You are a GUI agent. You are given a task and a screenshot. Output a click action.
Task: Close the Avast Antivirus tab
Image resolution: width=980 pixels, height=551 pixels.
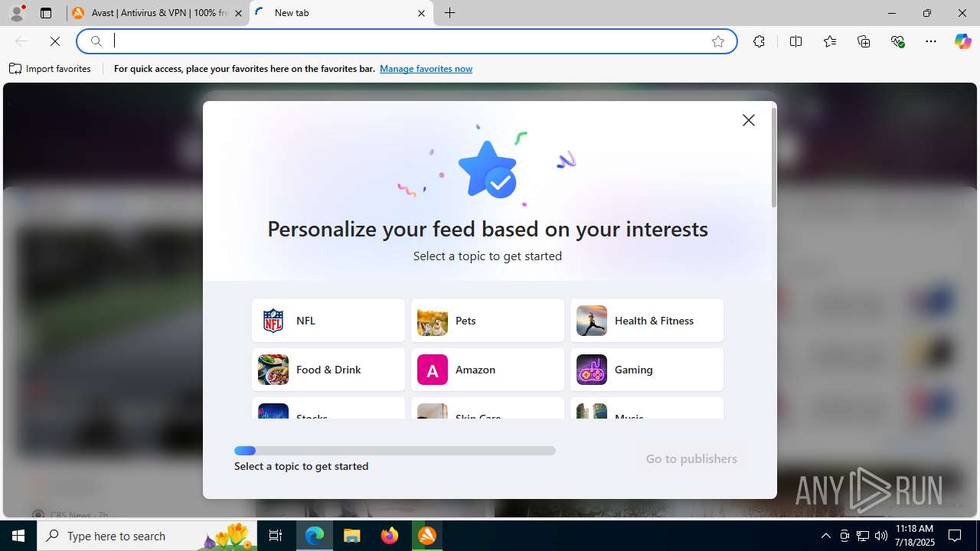pyautogui.click(x=238, y=13)
